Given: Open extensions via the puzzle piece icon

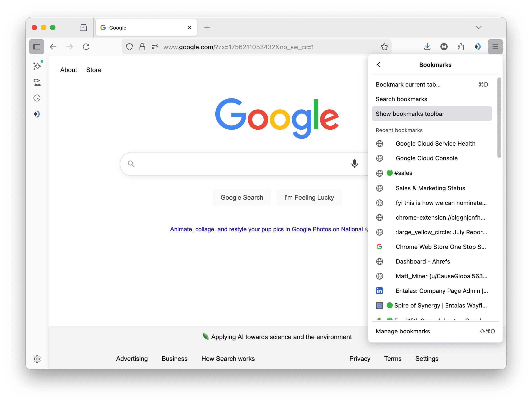Looking at the screenshot, I should click(461, 47).
